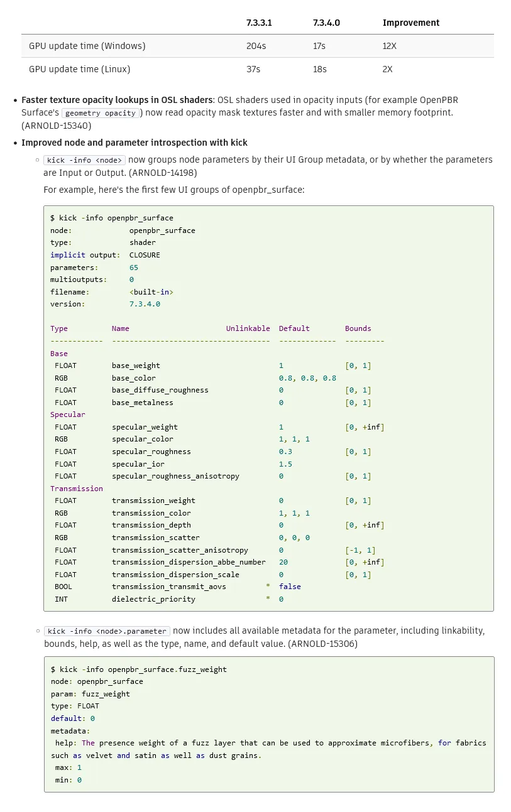Click the Unlinkable column header in code

click(x=248, y=328)
